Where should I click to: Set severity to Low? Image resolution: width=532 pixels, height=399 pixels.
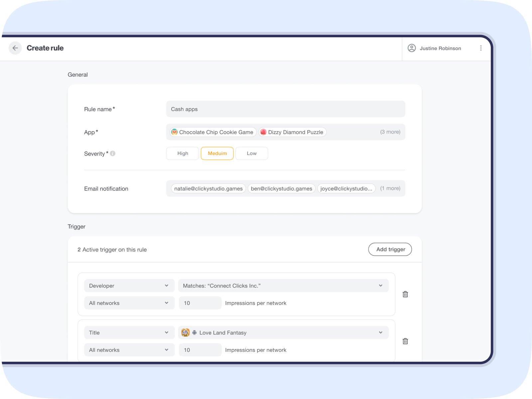click(252, 153)
